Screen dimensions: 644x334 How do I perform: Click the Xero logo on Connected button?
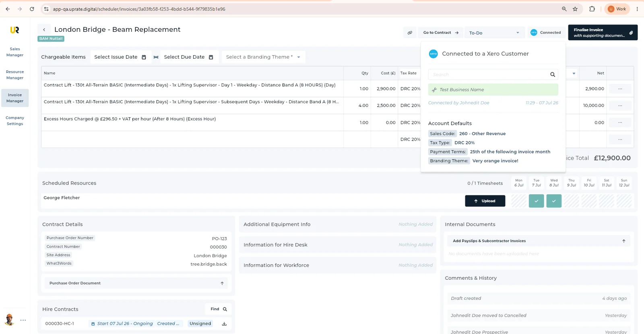(534, 33)
